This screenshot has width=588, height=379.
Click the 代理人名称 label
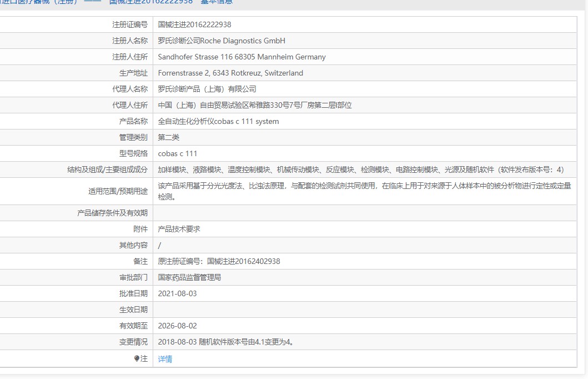[130, 89]
